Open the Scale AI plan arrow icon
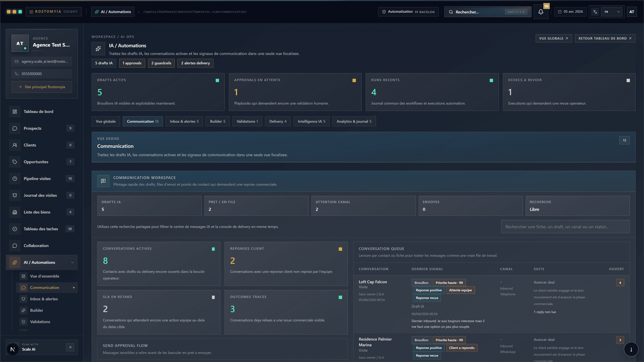The image size is (644, 362). 70,347
